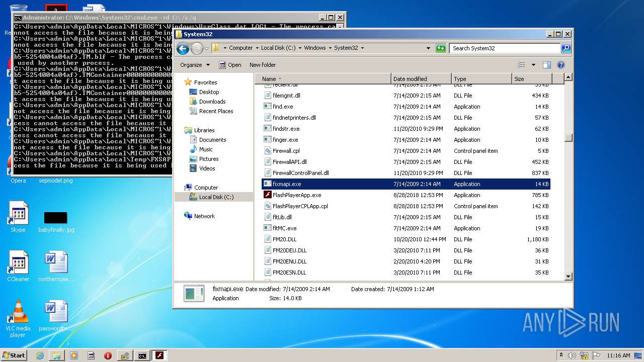This screenshot has width=644, height=362.
Task: Select the findstr.exe file
Action: (286, 129)
